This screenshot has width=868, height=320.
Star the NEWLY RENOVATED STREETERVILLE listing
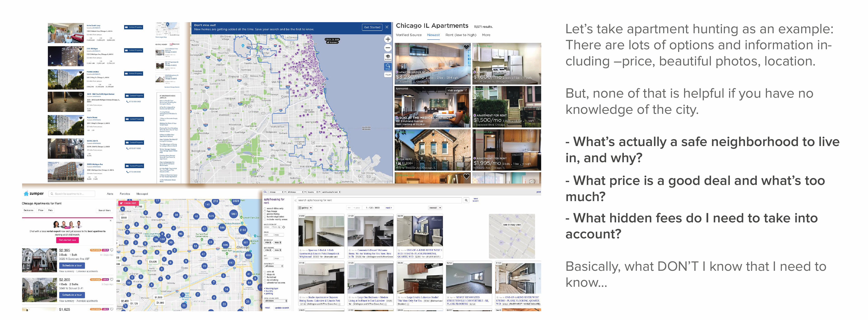pos(448,297)
